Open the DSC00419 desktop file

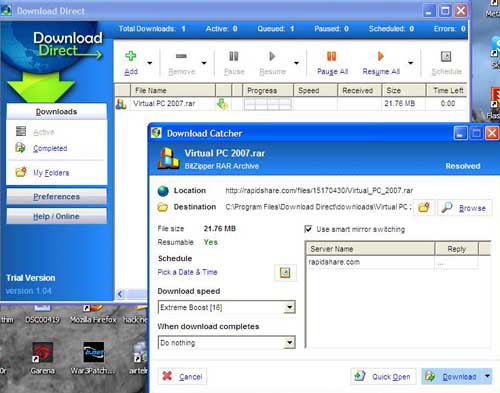coord(43,314)
